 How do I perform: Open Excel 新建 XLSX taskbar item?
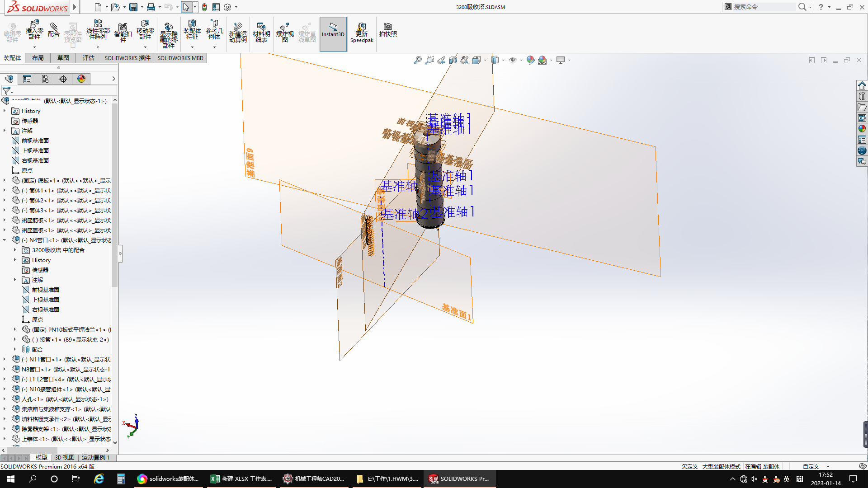pyautogui.click(x=241, y=479)
